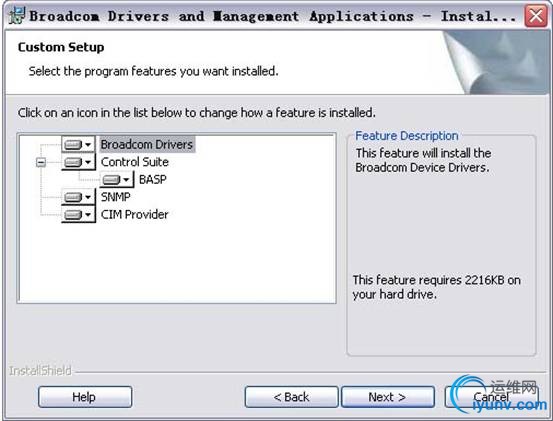Click the Help button
The image size is (553, 421).
(x=85, y=397)
